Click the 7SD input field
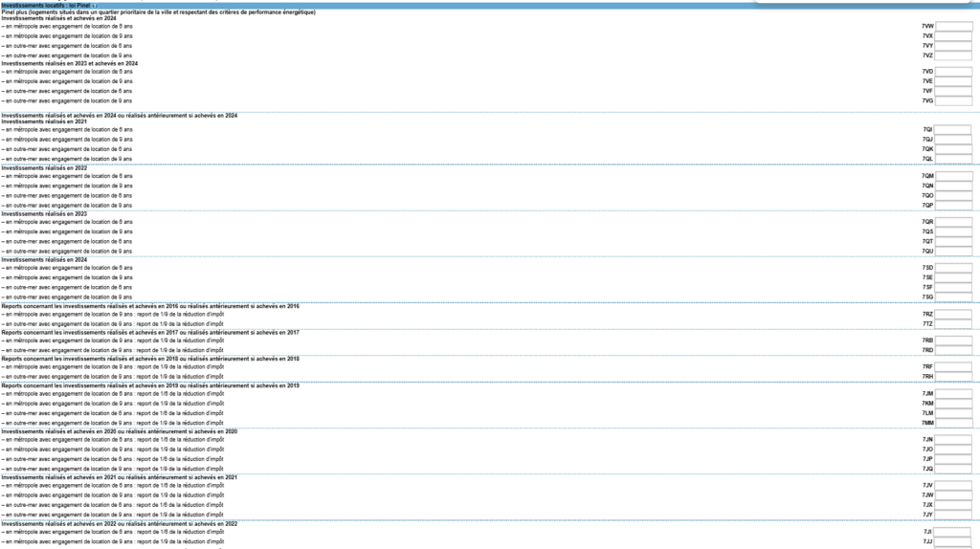Image resolution: width=980 pixels, height=549 pixels. click(953, 268)
